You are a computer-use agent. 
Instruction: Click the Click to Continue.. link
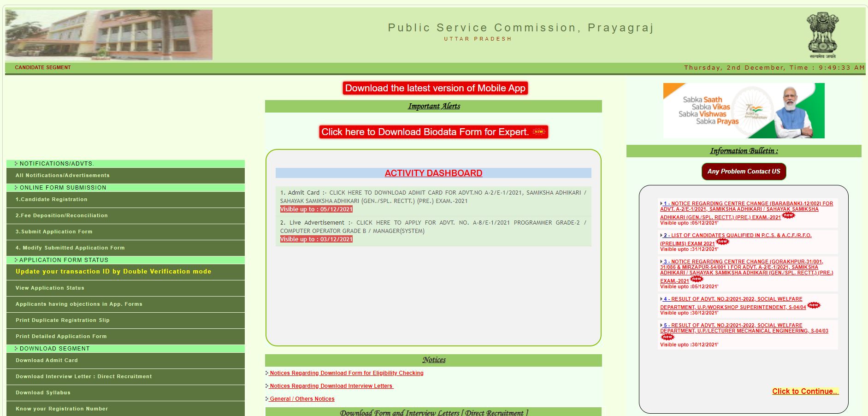[x=805, y=391]
